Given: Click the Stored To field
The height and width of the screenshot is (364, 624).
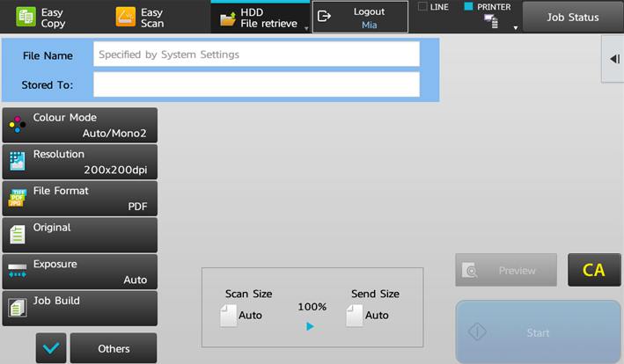Looking at the screenshot, I should click(256, 85).
